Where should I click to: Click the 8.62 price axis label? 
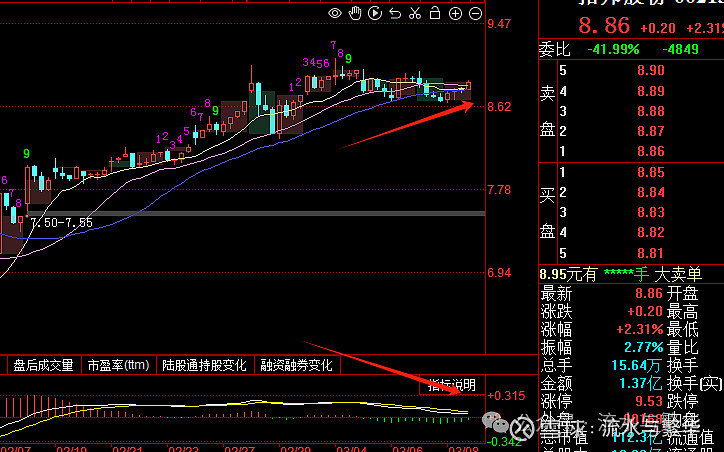point(499,107)
